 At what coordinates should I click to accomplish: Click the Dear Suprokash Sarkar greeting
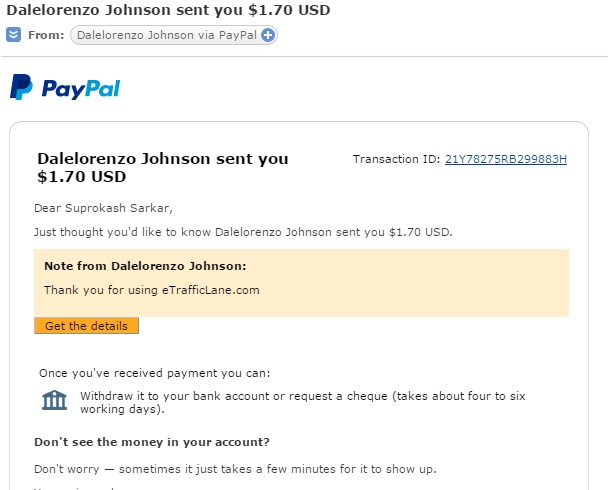(x=103, y=208)
